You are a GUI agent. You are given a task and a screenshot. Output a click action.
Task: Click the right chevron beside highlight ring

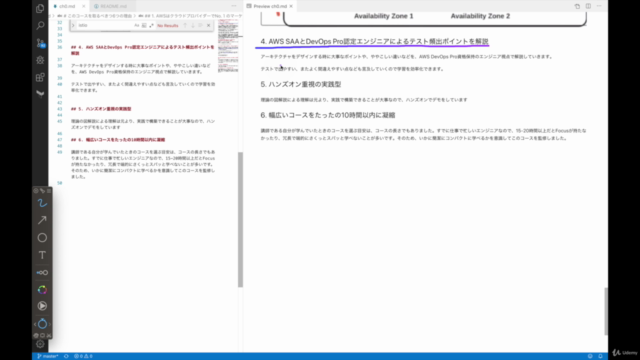pyautogui.click(x=50, y=324)
